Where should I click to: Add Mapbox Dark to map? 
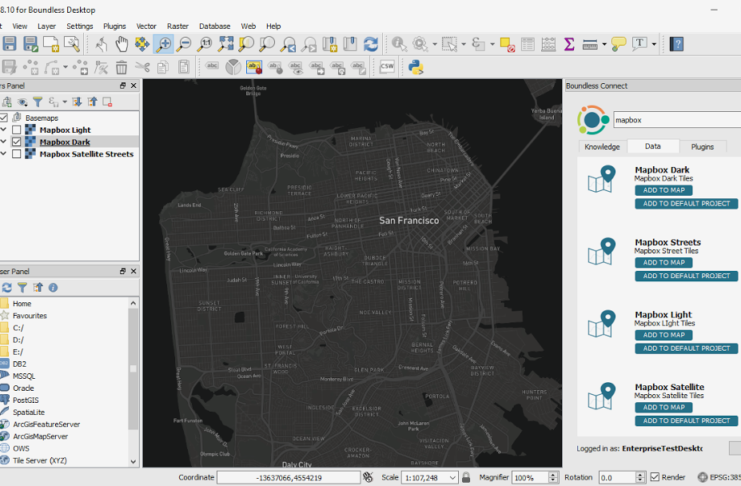(663, 190)
